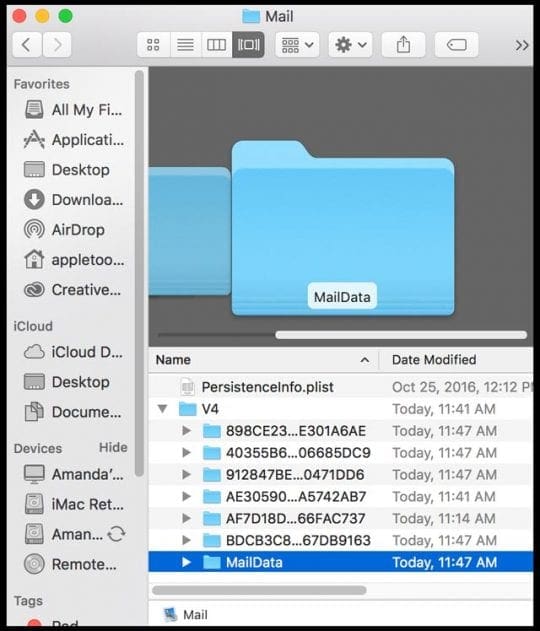Expand the BDCB3C8...67DB9163 folder
Viewport: 540px width, 631px height.
pyautogui.click(x=186, y=540)
